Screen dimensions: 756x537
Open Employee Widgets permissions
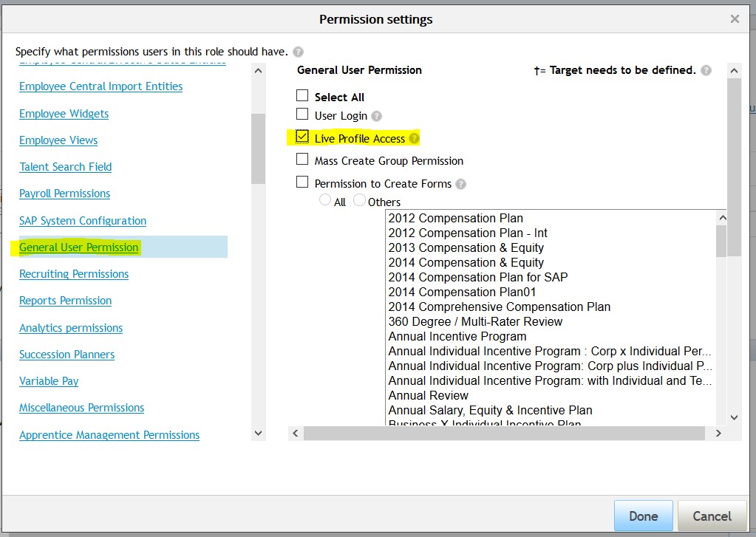64,114
